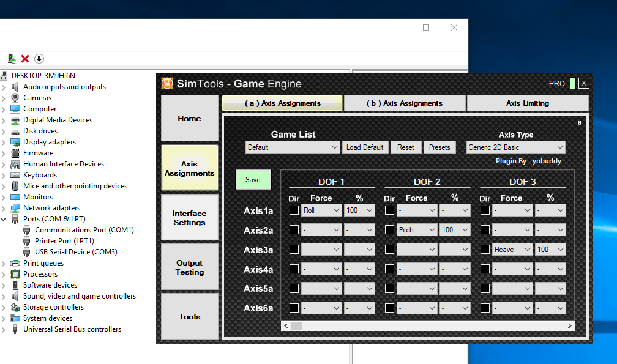617x364 pixels.
Task: Toggle Axis1a DOF 3 Dir checkbox
Action: 485,210
